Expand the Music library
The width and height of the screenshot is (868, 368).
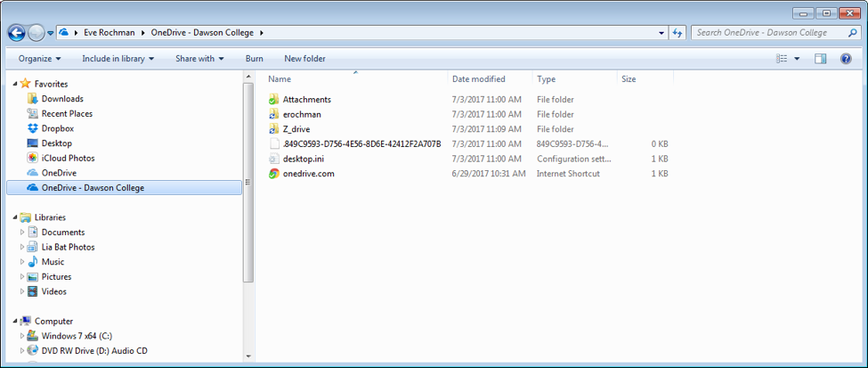22,262
